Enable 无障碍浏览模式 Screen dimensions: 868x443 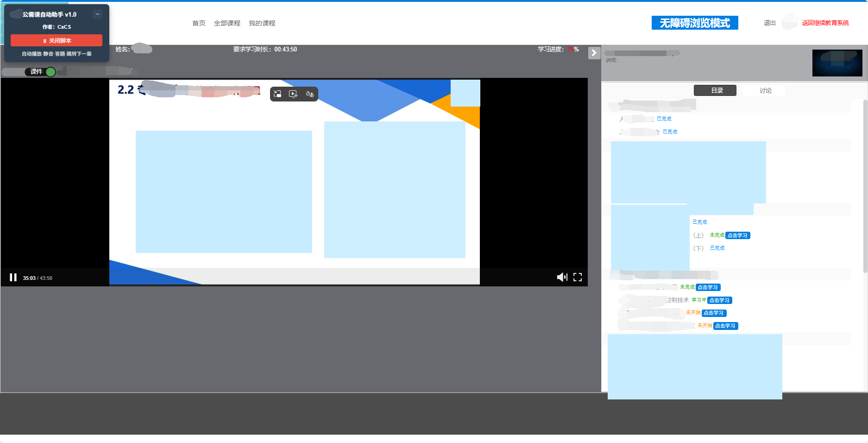(x=694, y=23)
